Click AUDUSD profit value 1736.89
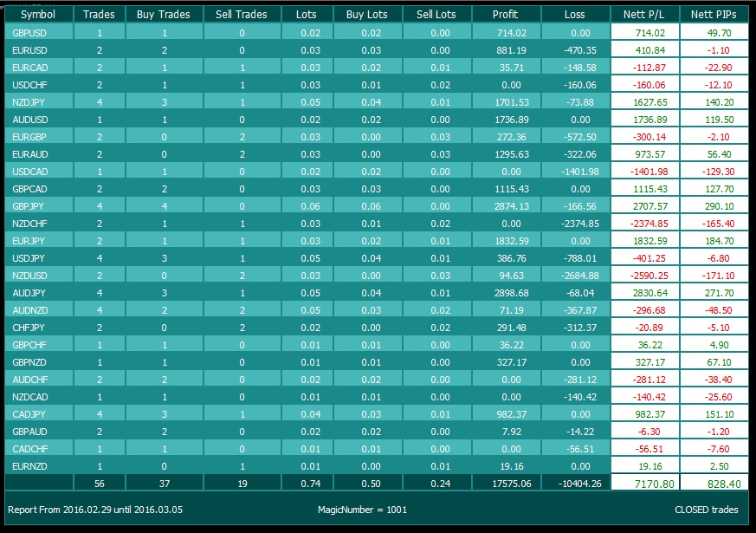Viewport: 756px width, 533px height. pos(512,120)
